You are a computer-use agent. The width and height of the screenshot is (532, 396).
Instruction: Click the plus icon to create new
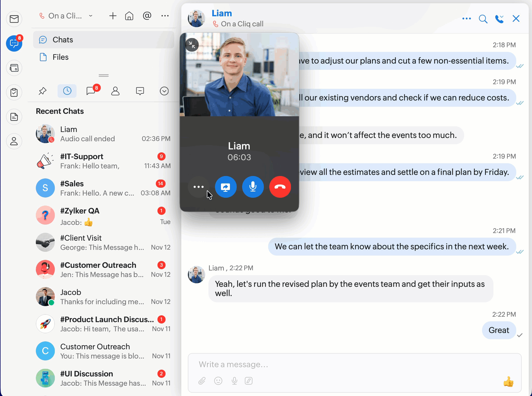coord(113,16)
